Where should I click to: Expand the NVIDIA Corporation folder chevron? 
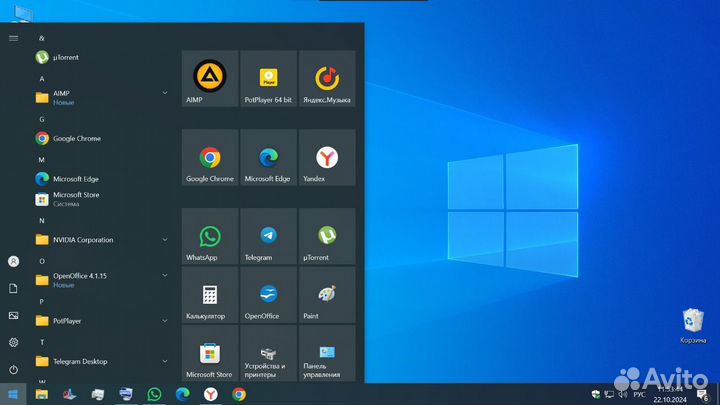point(164,240)
